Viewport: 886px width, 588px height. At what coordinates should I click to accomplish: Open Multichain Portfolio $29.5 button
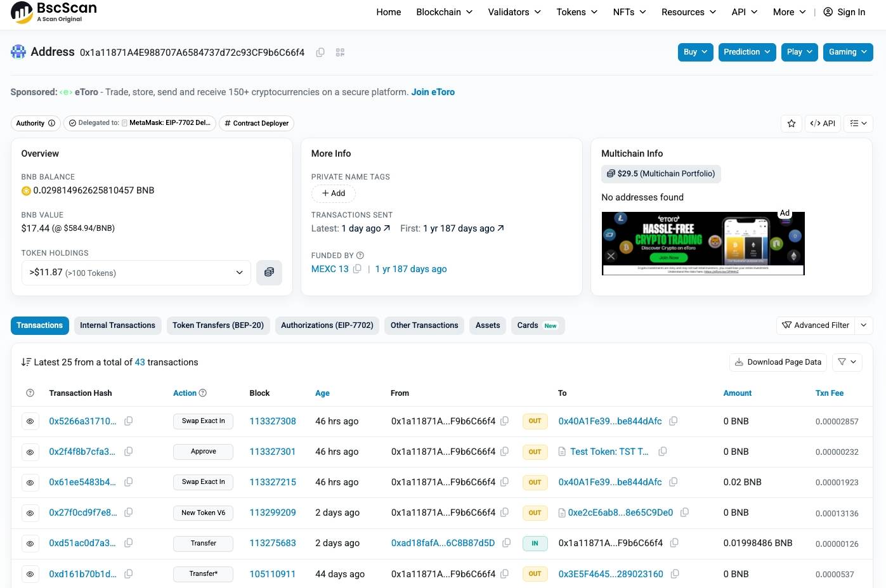click(661, 173)
